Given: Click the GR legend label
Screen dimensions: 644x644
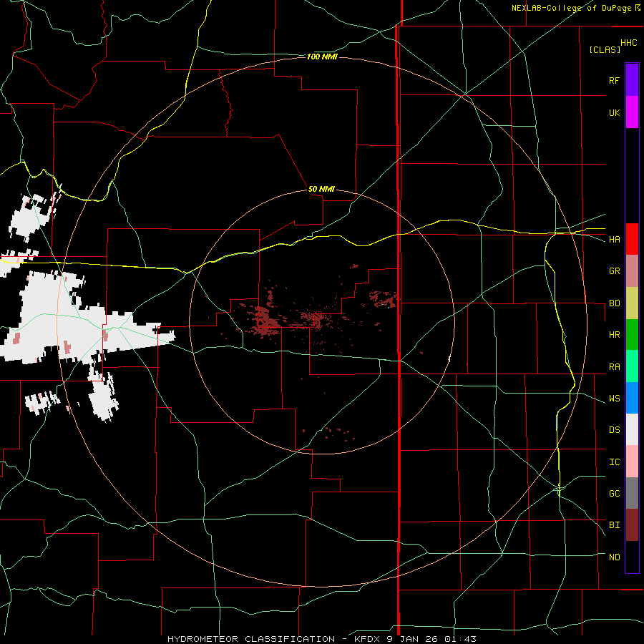Looking at the screenshot, I should pyautogui.click(x=614, y=271).
